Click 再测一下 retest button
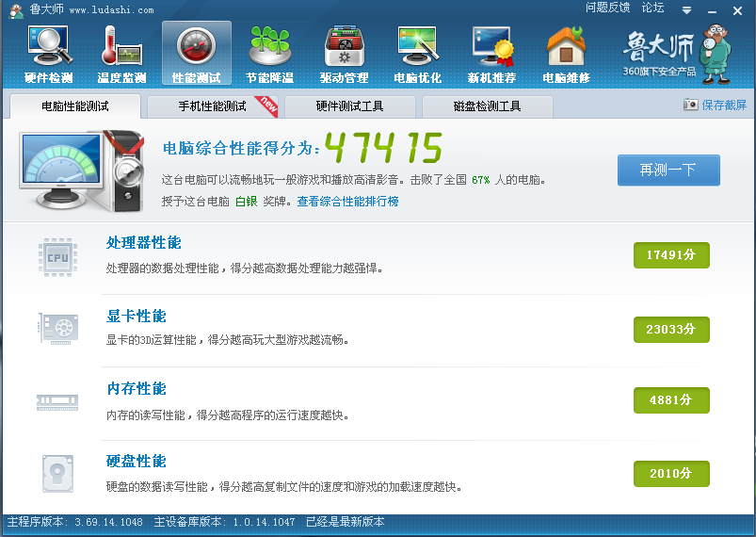 [x=668, y=170]
